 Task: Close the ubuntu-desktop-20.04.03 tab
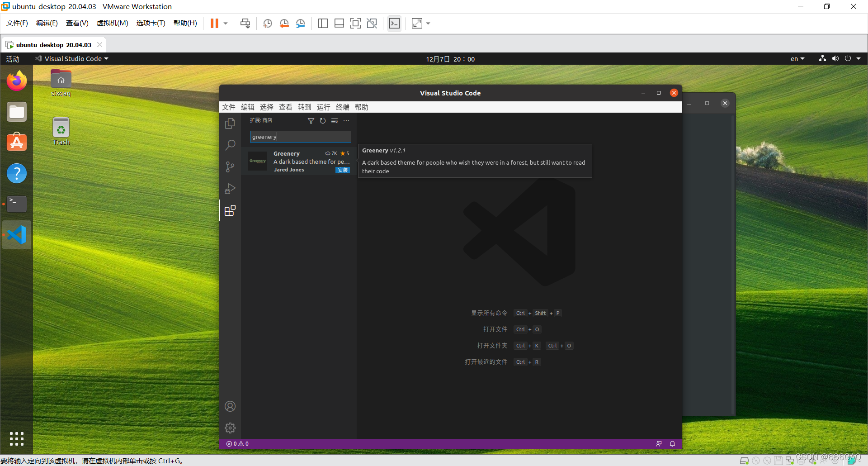[99, 45]
